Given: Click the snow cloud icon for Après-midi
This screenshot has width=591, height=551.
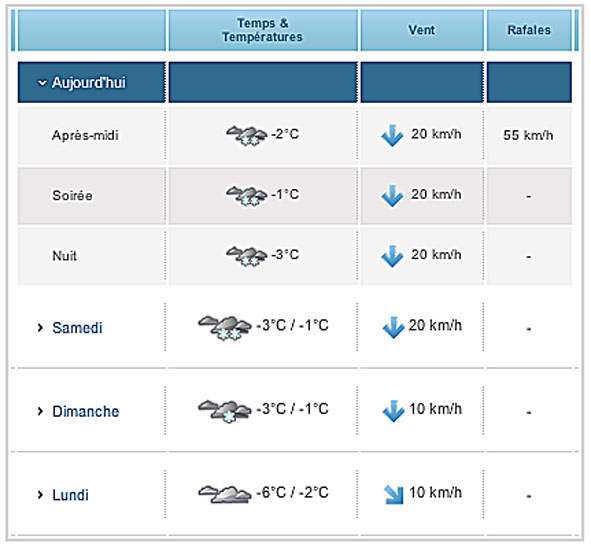Looking at the screenshot, I should [247, 135].
